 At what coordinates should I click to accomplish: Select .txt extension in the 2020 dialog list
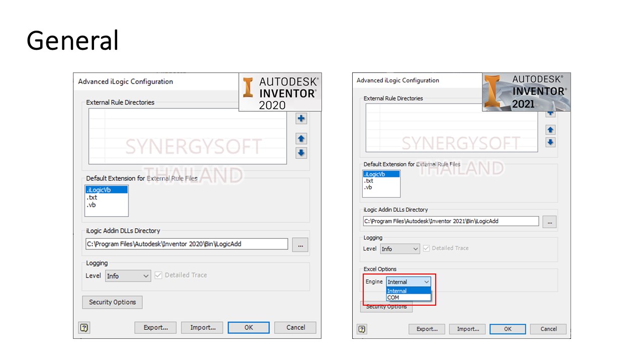point(92,198)
